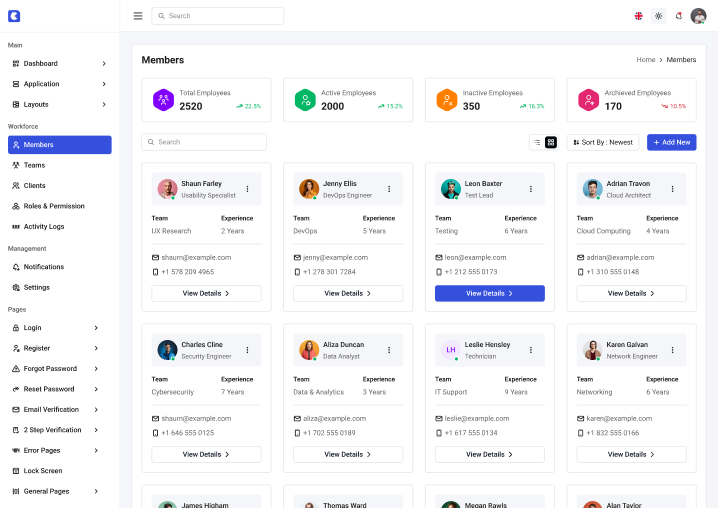718x508 pixels.
Task: View Details for Shaun Farley
Action: (207, 294)
